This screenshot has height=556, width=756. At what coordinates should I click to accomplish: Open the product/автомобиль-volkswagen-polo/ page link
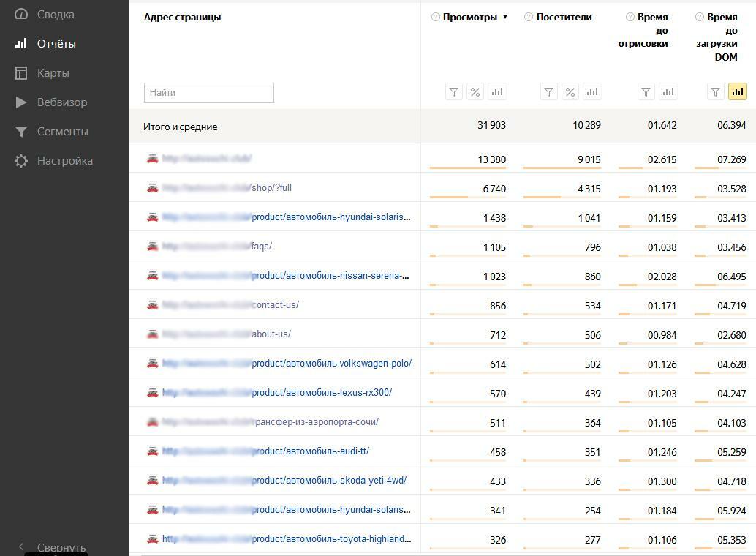click(331, 364)
